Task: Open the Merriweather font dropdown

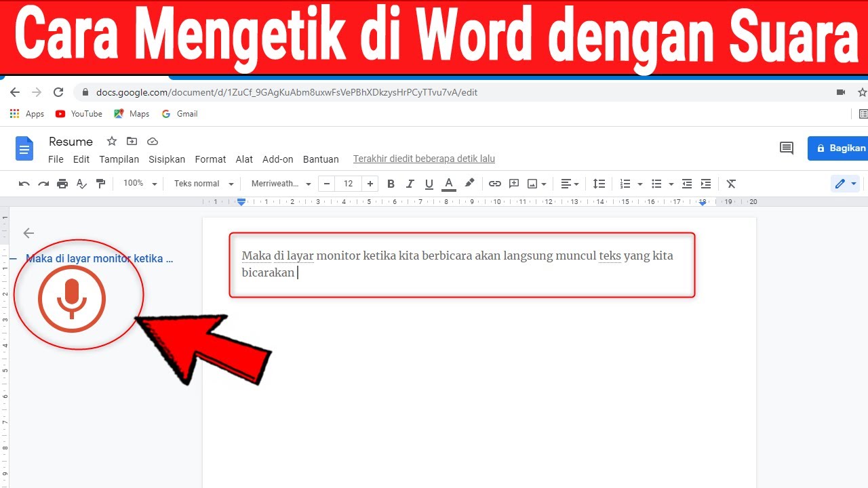Action: tap(281, 184)
